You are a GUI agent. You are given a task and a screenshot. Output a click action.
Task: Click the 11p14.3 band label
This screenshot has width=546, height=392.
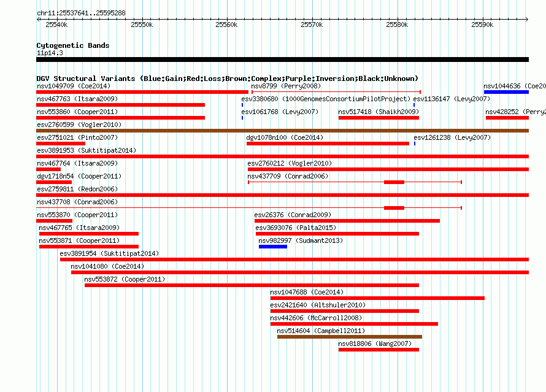(x=50, y=53)
